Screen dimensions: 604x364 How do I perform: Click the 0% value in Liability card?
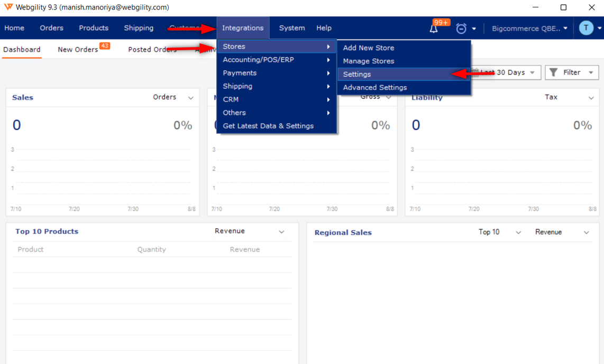point(582,125)
